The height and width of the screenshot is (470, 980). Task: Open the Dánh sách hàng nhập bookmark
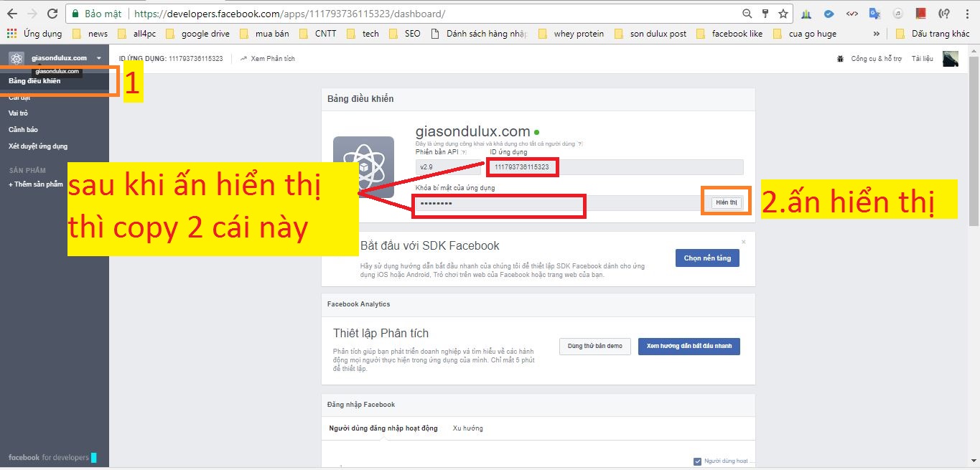click(x=480, y=34)
